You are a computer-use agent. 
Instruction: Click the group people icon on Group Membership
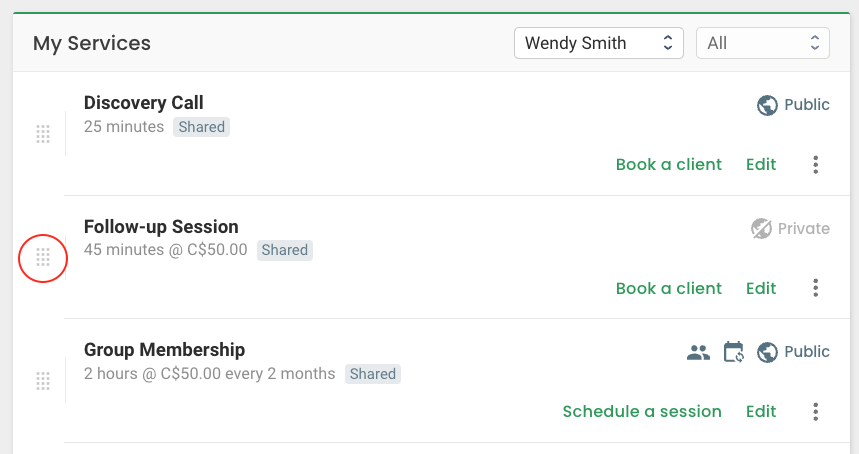pyautogui.click(x=698, y=352)
